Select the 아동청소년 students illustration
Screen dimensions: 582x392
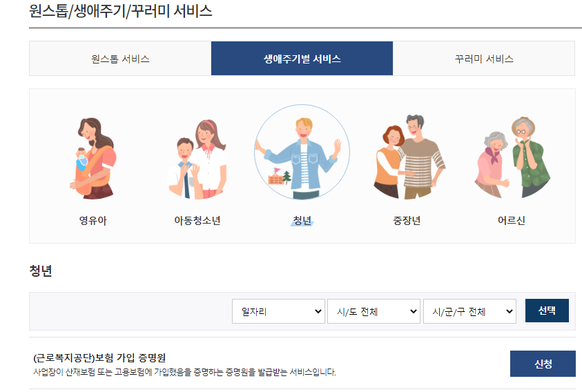click(x=197, y=159)
